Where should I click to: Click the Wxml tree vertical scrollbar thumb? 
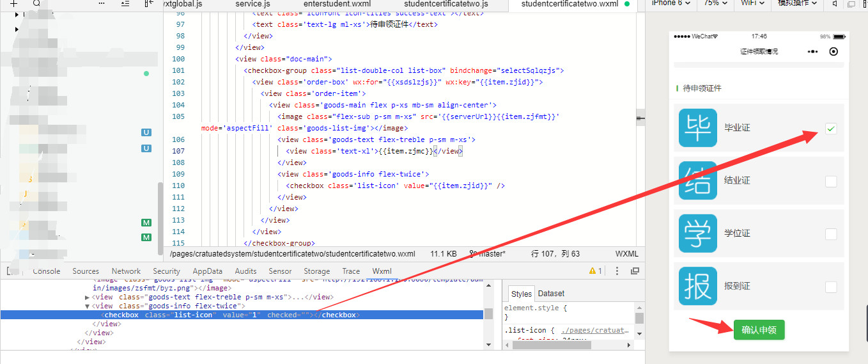(x=488, y=313)
